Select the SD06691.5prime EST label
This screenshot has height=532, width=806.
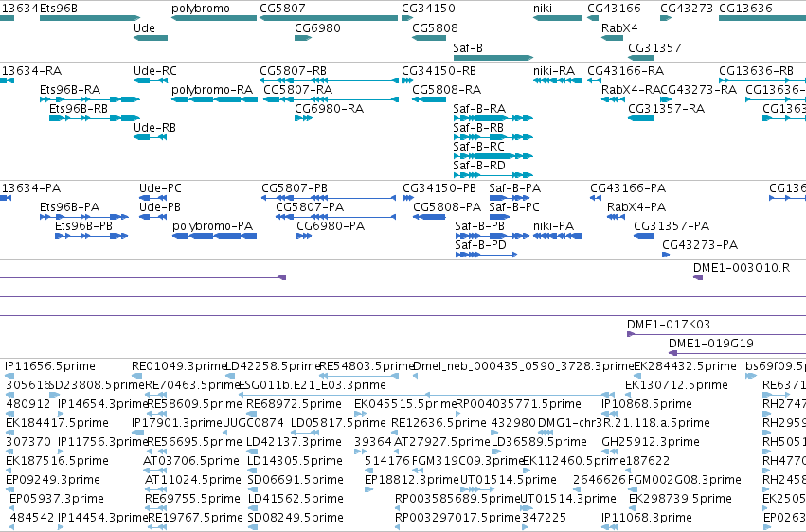(296, 480)
